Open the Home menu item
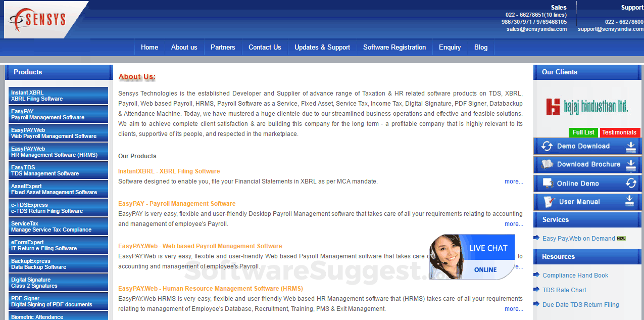644x320 pixels. 150,48
